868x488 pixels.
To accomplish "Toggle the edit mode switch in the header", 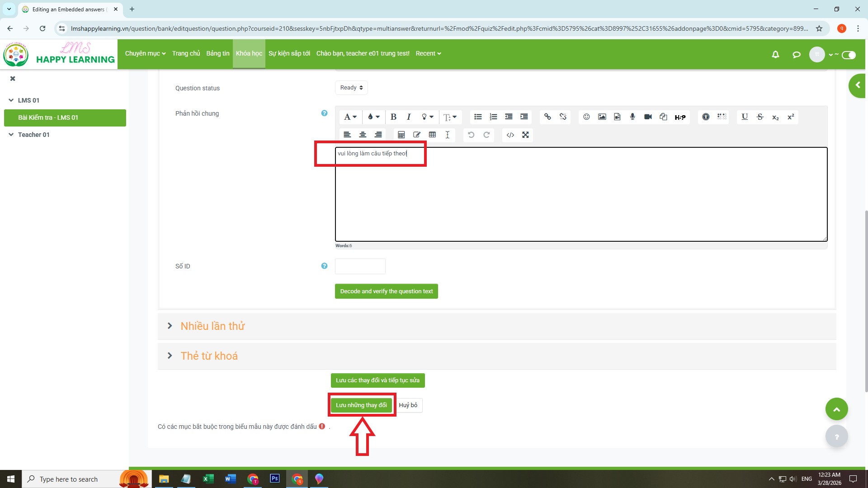I will pyautogui.click(x=849, y=55).
